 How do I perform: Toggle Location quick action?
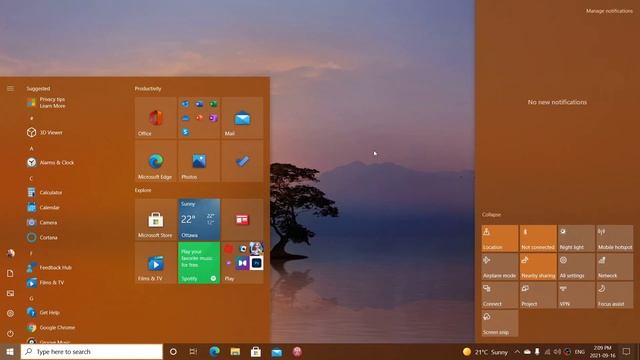[500, 238]
